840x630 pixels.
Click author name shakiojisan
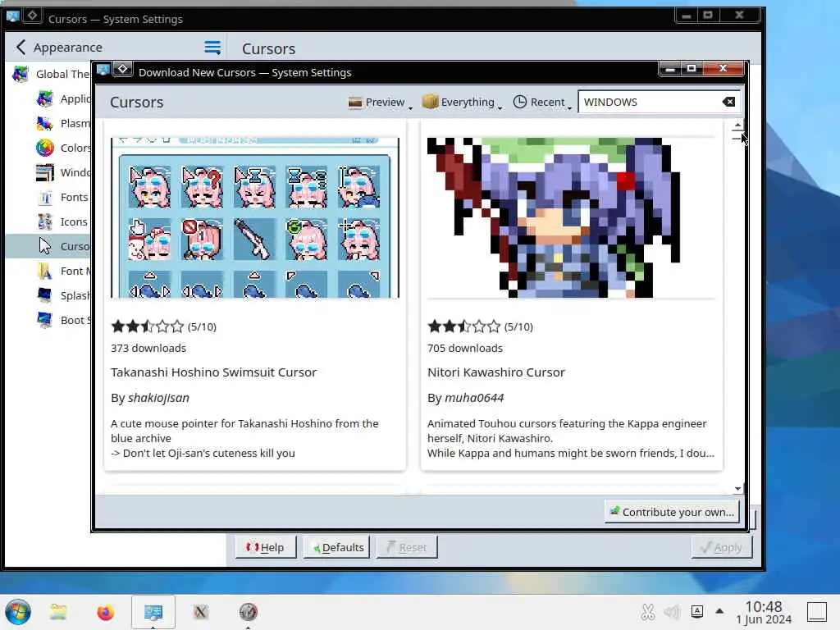click(x=158, y=398)
